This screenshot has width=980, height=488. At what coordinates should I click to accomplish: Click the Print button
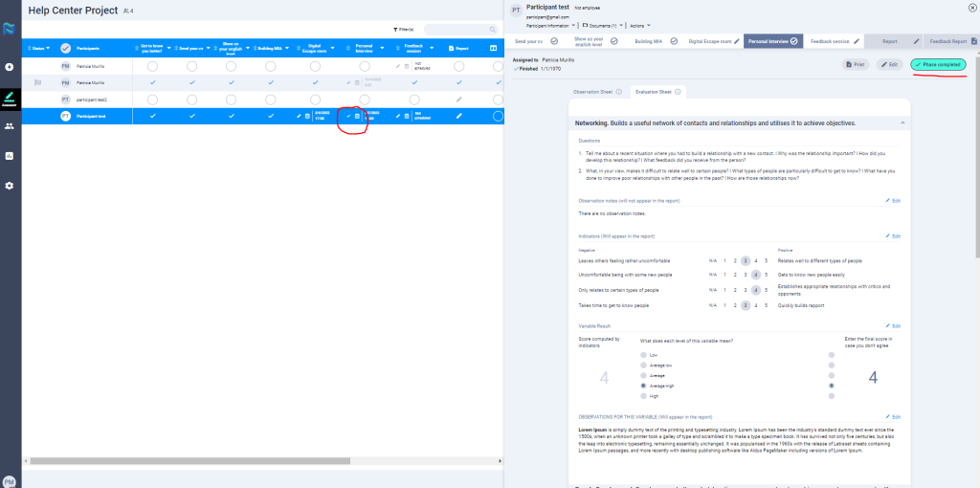[x=856, y=64]
